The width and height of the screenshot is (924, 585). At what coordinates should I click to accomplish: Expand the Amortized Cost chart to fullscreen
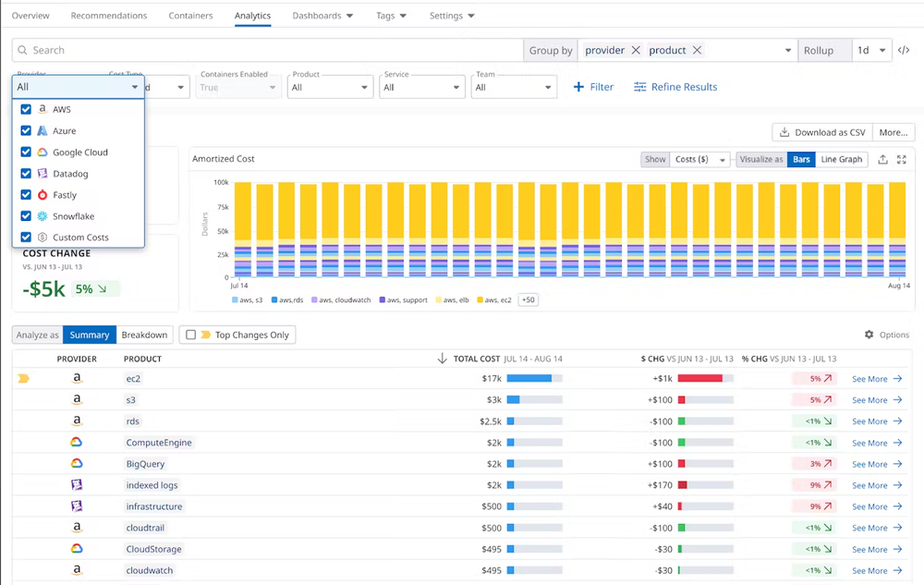click(902, 159)
